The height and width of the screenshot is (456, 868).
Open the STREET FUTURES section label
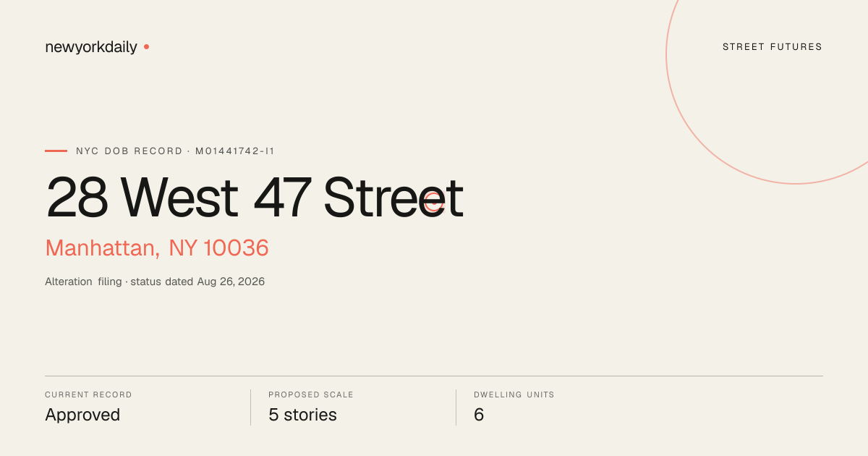coord(773,47)
